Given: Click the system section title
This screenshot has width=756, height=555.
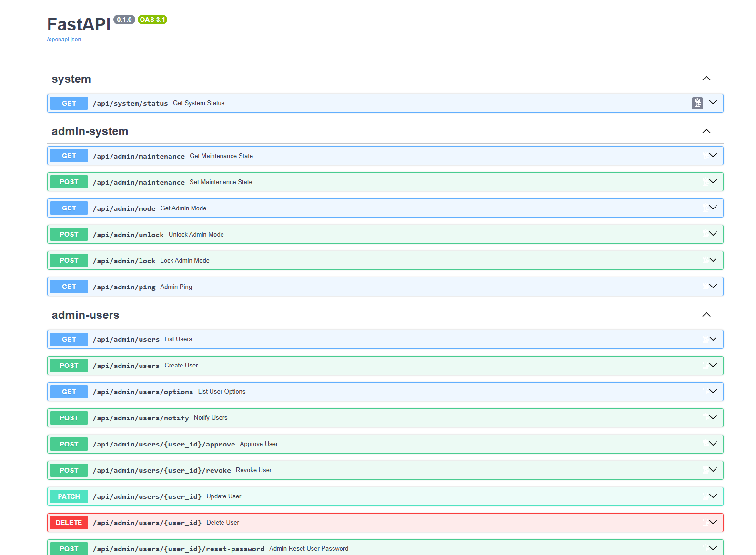Looking at the screenshot, I should 71,79.
